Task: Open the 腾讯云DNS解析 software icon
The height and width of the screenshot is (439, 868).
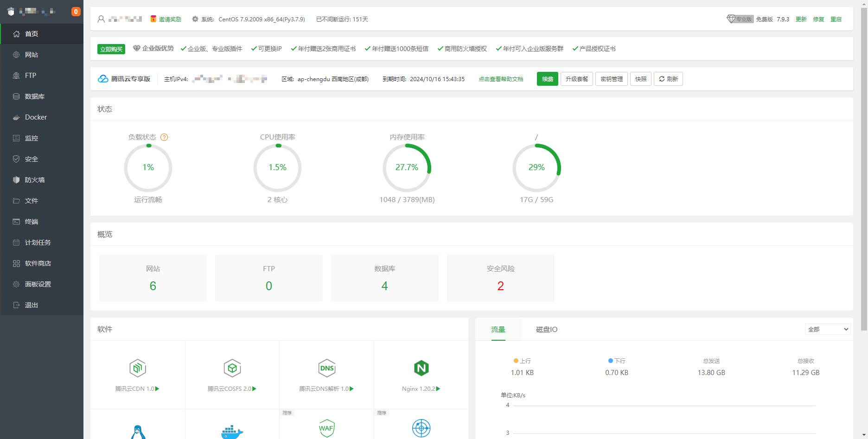Action: 327,368
